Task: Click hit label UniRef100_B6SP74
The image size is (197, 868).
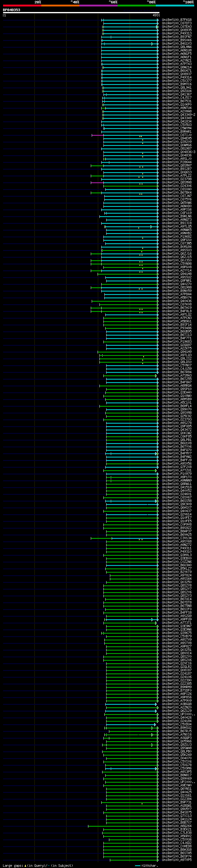Action: click(177, 857)
